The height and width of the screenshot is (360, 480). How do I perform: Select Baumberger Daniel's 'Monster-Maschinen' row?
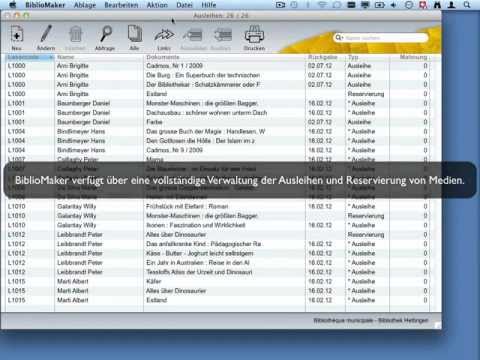click(x=218, y=103)
